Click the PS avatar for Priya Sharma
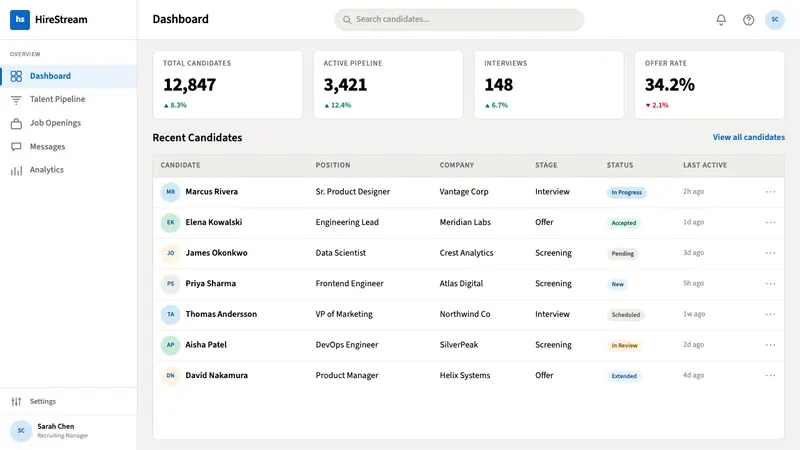Viewport: 800px width, 450px height. (170, 284)
